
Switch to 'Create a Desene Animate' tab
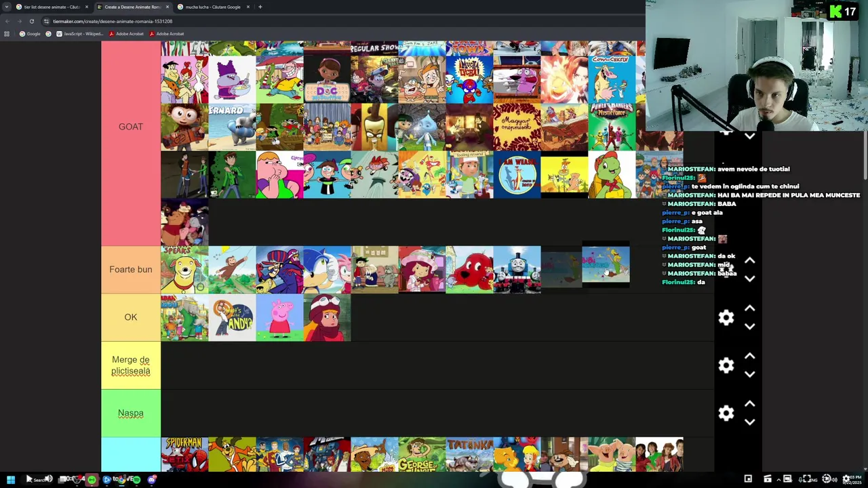(x=132, y=7)
